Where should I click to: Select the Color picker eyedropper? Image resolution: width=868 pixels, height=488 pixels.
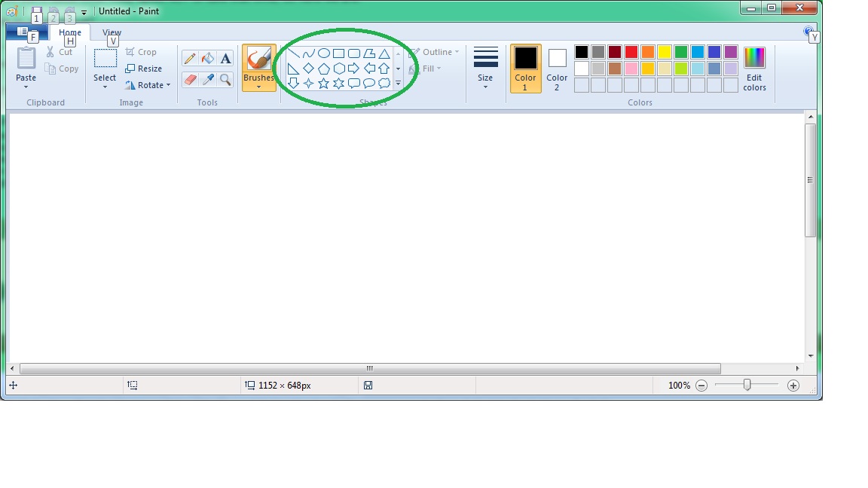208,79
